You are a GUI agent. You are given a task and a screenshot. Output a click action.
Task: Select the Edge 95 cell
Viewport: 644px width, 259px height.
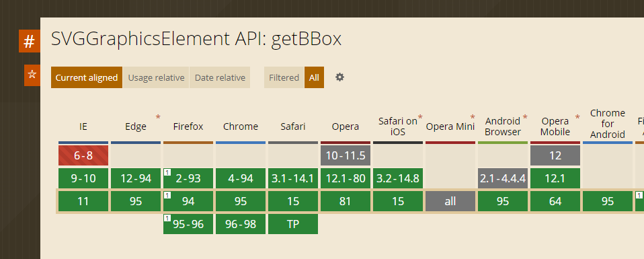point(136,201)
